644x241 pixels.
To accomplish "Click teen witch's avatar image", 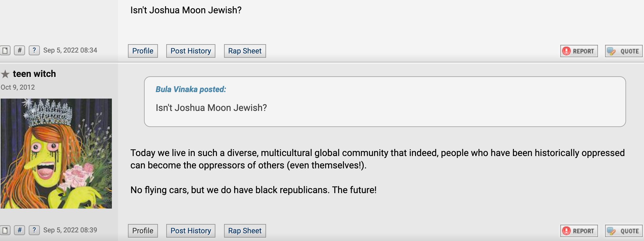I will pyautogui.click(x=56, y=154).
